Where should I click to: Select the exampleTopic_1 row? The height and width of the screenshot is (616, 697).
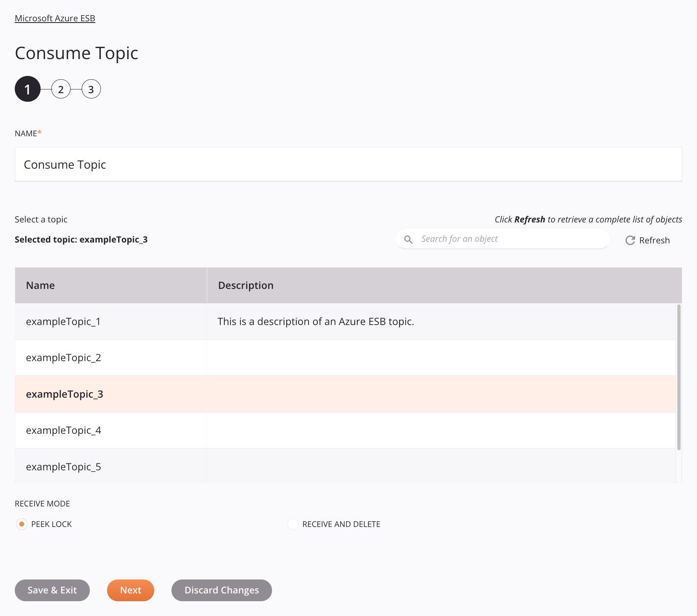[345, 321]
